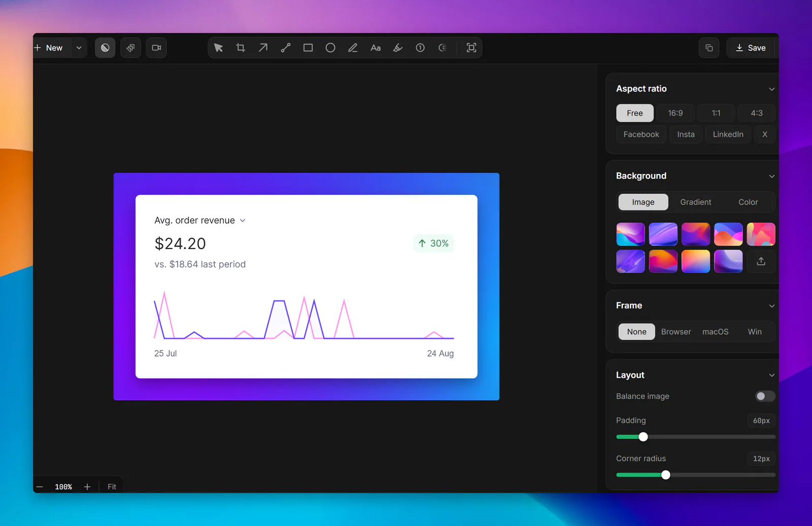The height and width of the screenshot is (526, 812).
Task: Select the pointer selection tool
Action: [219, 48]
